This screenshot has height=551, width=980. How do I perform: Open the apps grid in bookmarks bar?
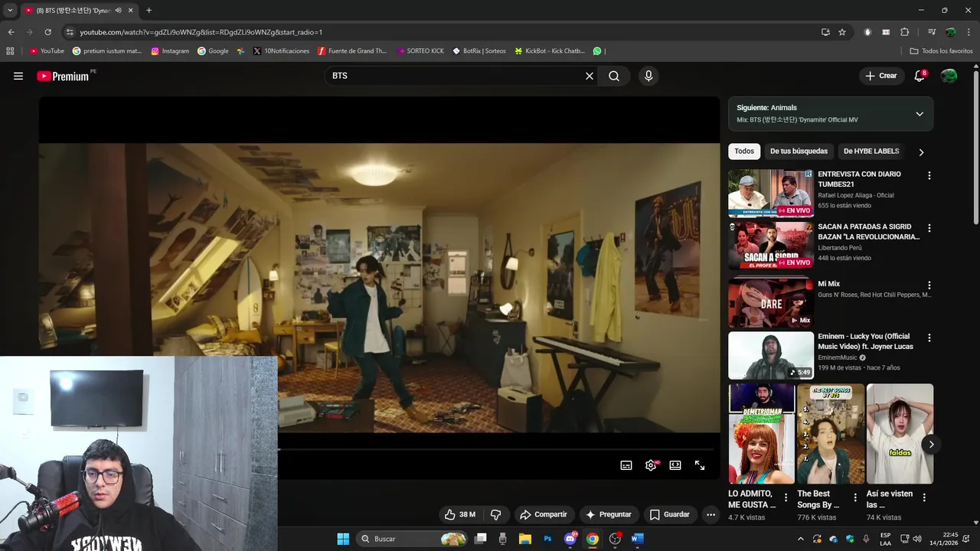tap(10, 51)
